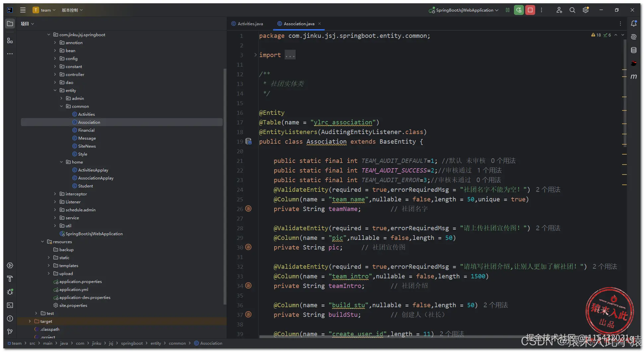Open the Code With Me icon
644x352 pixels.
[559, 10]
